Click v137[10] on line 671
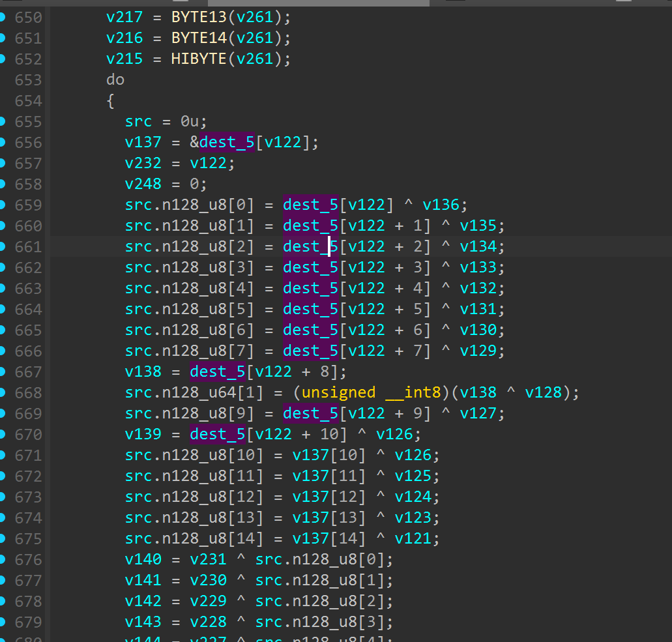 [329, 455]
